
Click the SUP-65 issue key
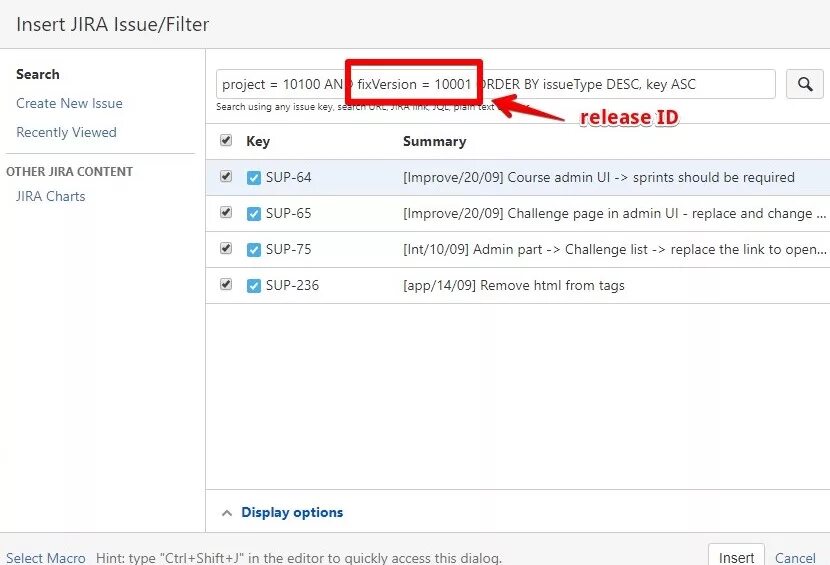pos(288,213)
